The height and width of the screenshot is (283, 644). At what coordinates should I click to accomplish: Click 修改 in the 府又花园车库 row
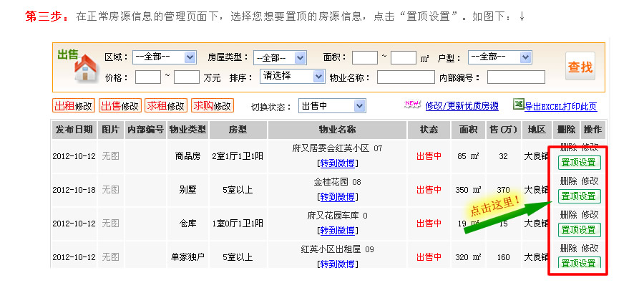pos(590,215)
